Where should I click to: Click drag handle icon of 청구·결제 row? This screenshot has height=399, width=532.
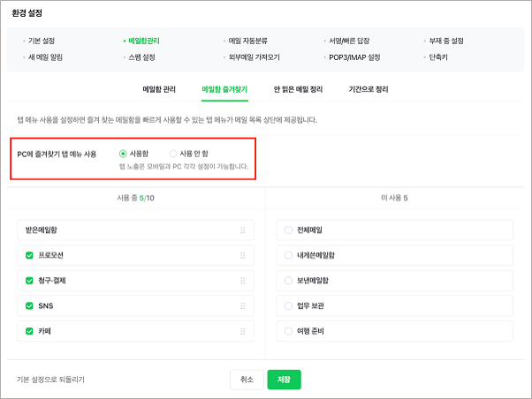243,281
